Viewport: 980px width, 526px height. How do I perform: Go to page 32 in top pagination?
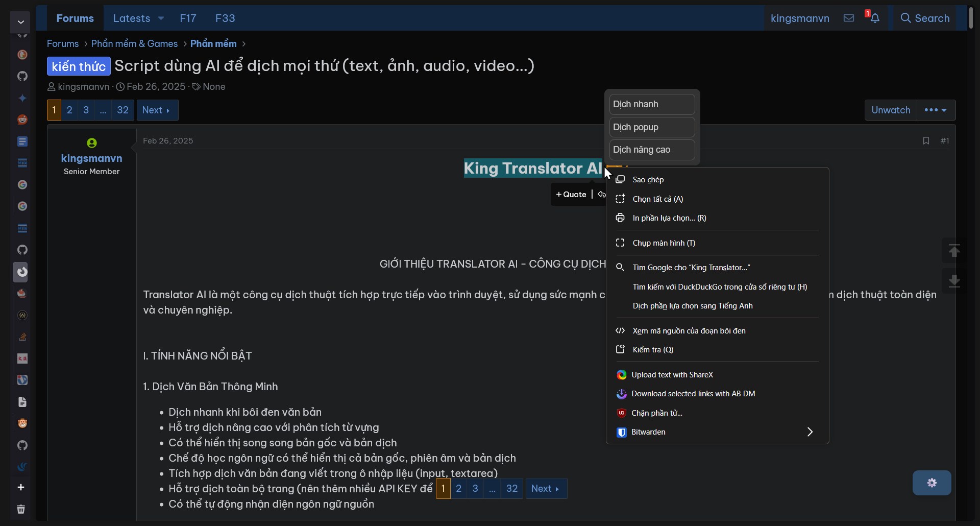click(122, 110)
